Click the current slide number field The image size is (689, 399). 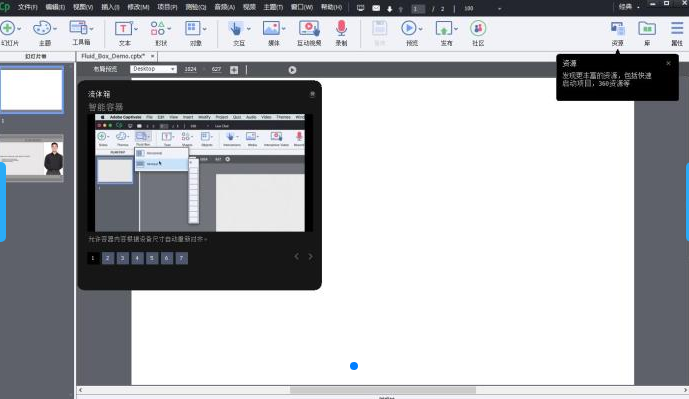tap(418, 9)
